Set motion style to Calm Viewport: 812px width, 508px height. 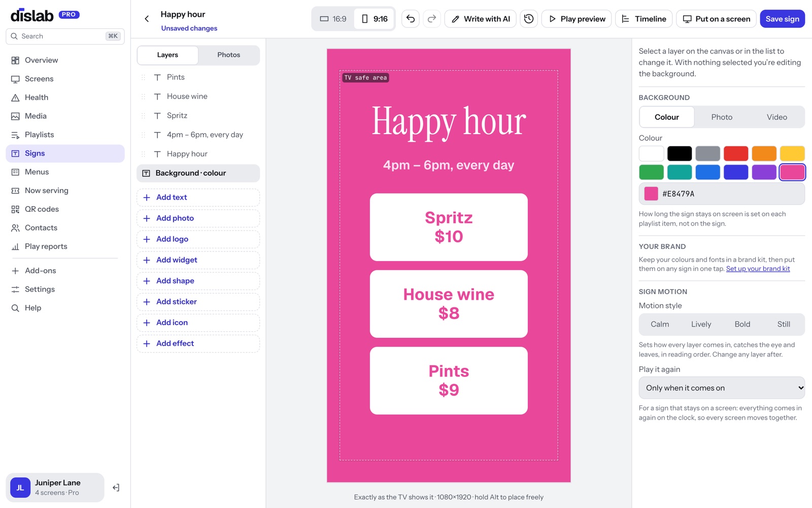660,324
